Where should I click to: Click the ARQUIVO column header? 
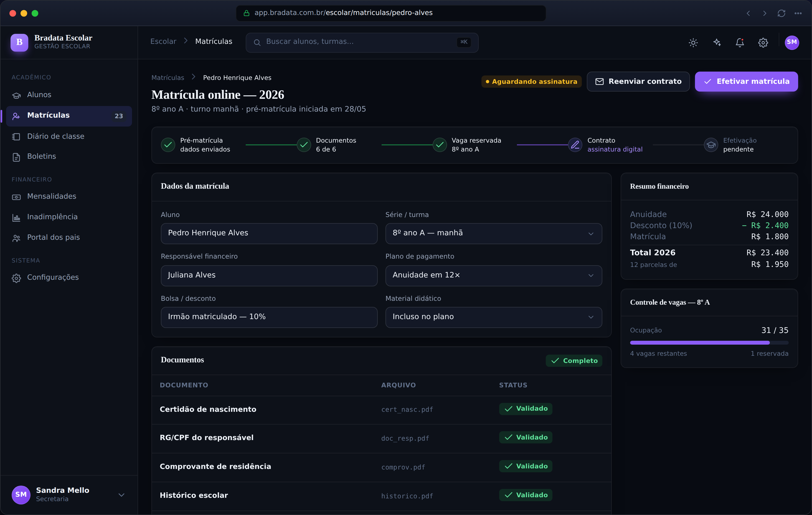click(x=398, y=385)
